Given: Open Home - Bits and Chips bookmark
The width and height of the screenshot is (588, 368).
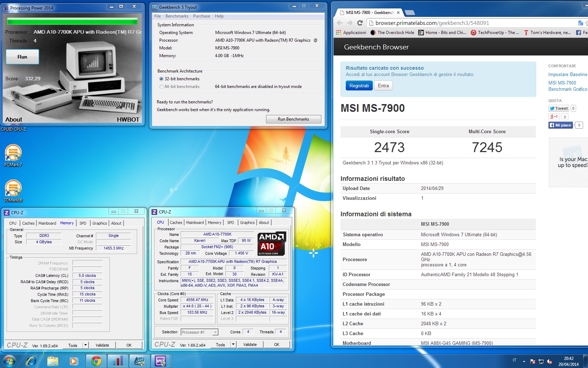Looking at the screenshot, I should [x=442, y=32].
